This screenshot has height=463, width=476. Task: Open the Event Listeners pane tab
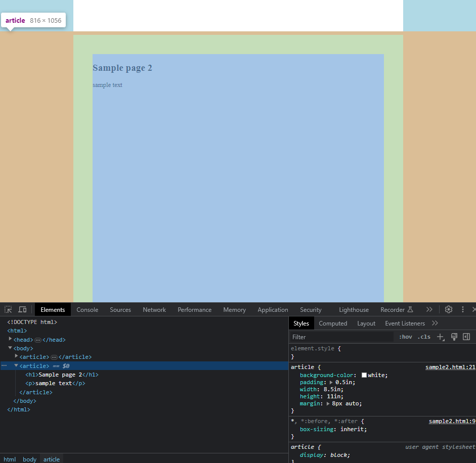click(405, 323)
